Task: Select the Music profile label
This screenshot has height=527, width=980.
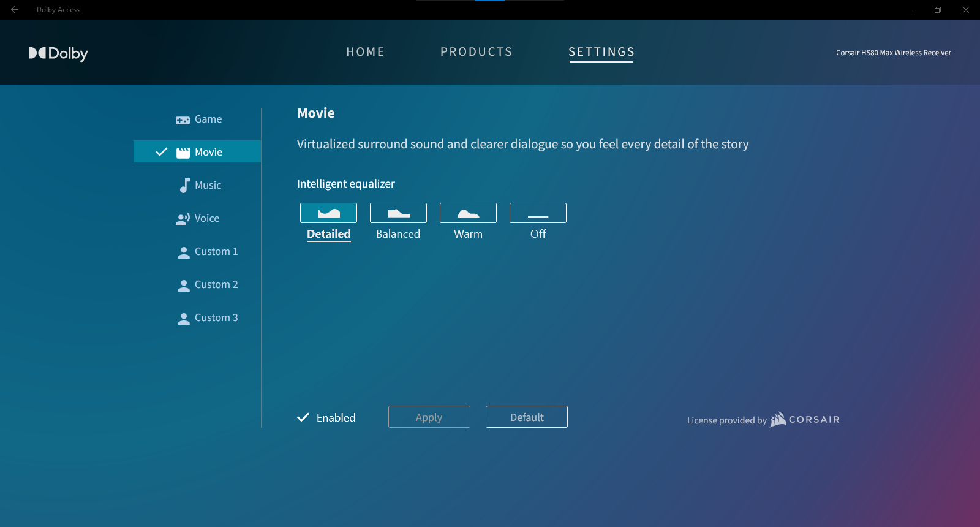Action: point(208,186)
